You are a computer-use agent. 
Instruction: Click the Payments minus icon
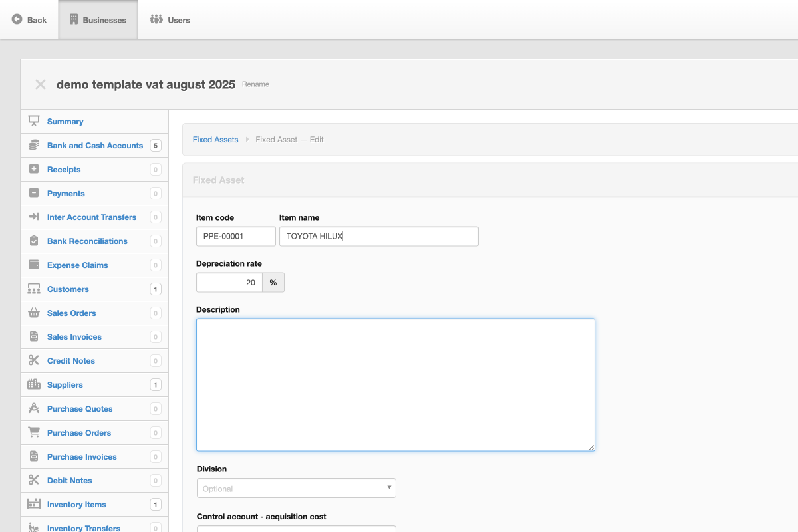[x=34, y=193]
